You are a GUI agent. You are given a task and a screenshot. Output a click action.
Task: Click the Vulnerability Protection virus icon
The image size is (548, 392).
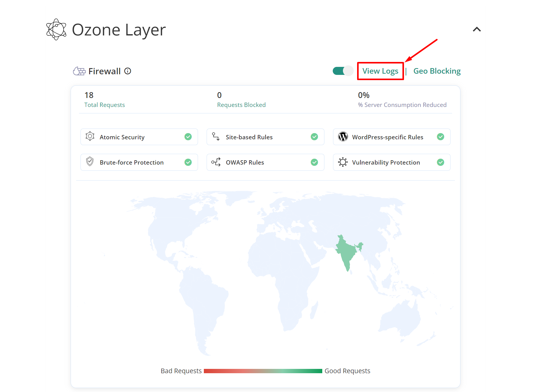point(343,162)
